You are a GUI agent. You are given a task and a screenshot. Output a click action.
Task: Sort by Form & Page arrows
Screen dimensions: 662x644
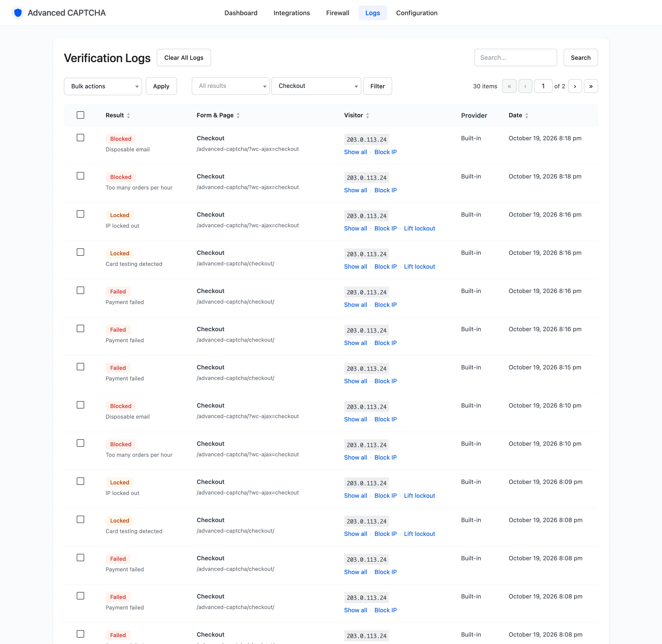[238, 116]
